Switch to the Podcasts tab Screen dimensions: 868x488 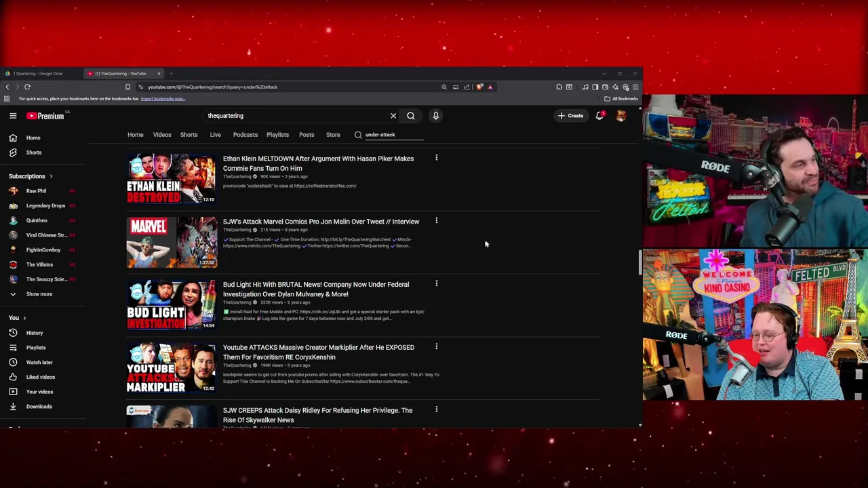pyautogui.click(x=245, y=135)
